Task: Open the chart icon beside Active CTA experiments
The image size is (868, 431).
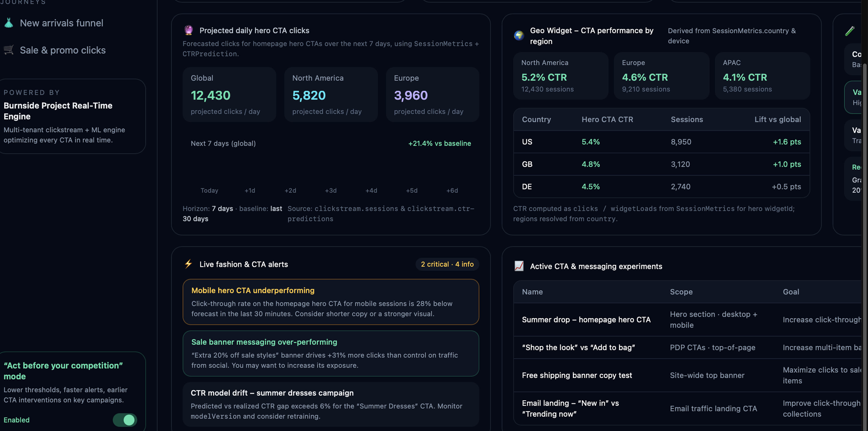Action: [x=519, y=266]
